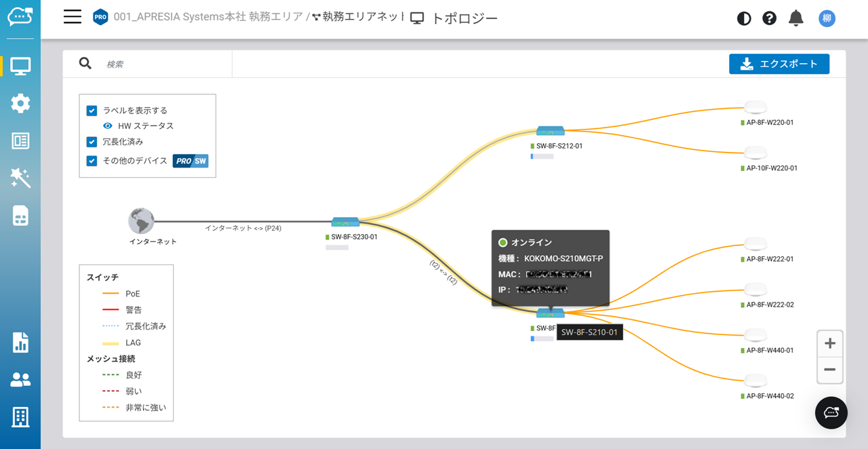
Task: Open the chat support bubble icon
Action: 831,412
